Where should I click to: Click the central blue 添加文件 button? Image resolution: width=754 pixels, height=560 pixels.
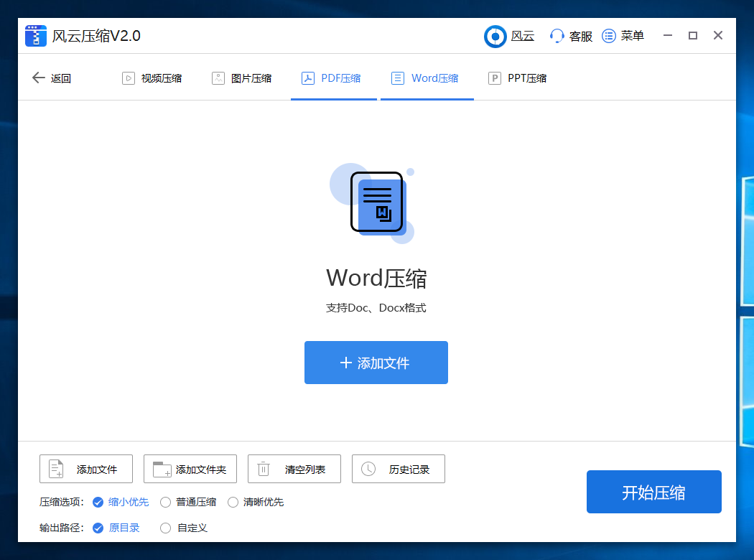click(376, 363)
